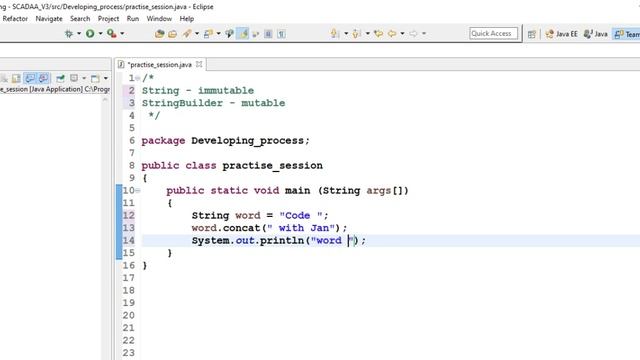Open the Search toolbar dropdown arrow

197,33
